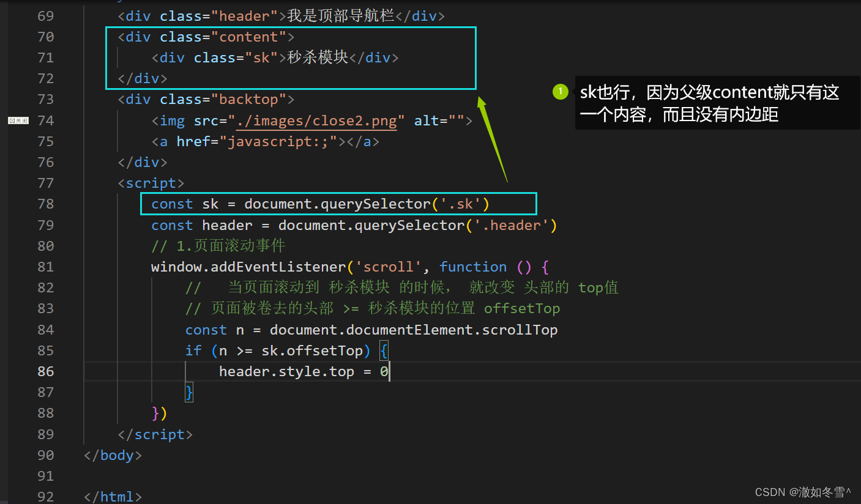This screenshot has height=504, width=861.
Task: Click line number 92 in the gutter
Action: (45, 496)
